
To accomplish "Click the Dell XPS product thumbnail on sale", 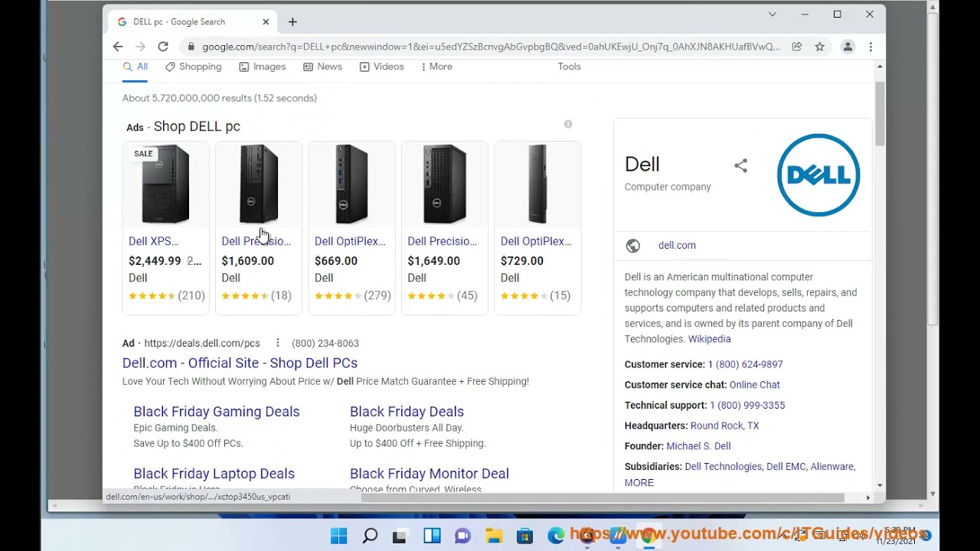I will click(x=165, y=184).
